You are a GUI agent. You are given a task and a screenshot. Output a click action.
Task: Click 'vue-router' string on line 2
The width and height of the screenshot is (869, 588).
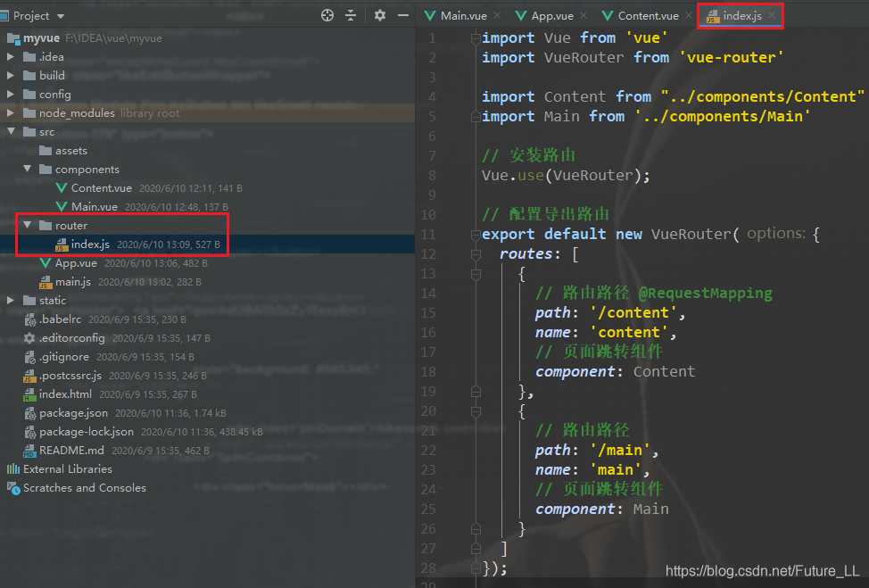[731, 57]
